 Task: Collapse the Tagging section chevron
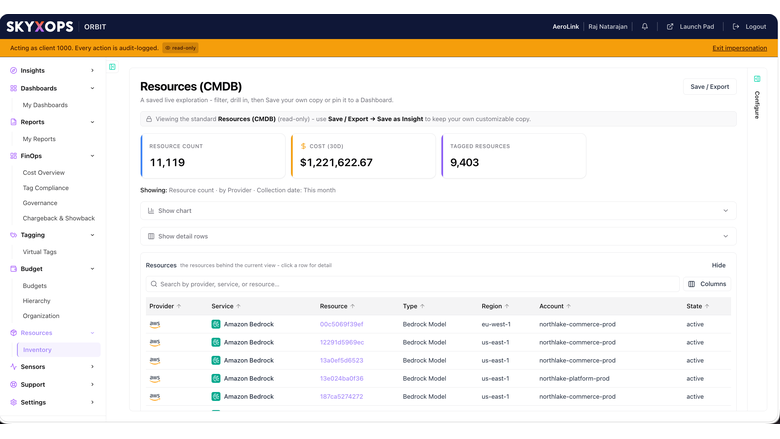coord(93,235)
